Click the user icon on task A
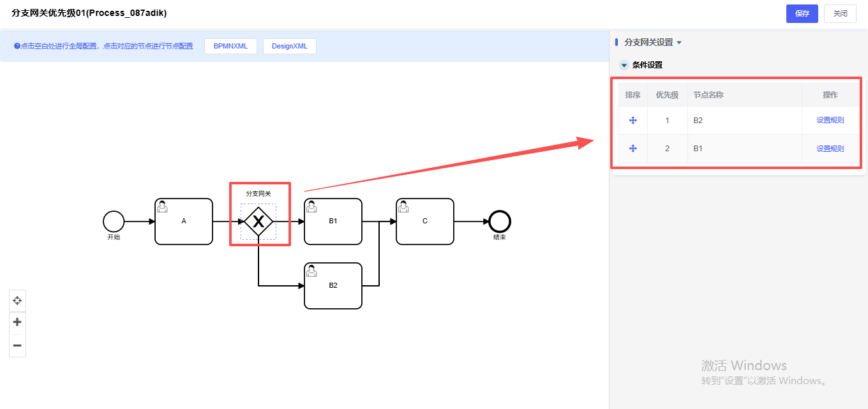868x409 pixels. point(163,206)
